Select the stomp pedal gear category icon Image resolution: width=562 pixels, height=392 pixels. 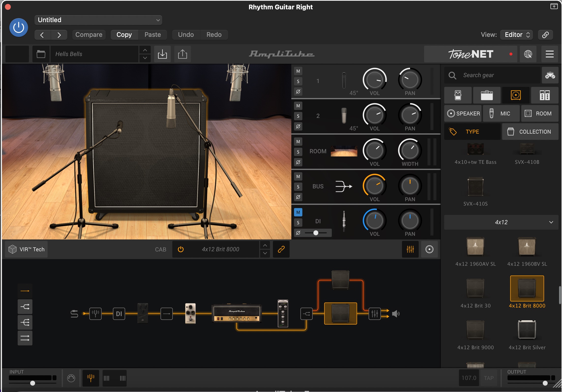click(x=458, y=95)
